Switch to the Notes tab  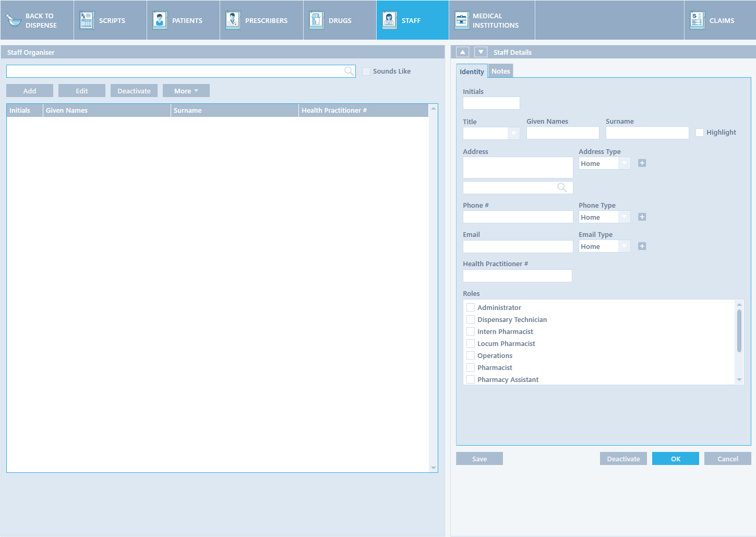point(500,71)
